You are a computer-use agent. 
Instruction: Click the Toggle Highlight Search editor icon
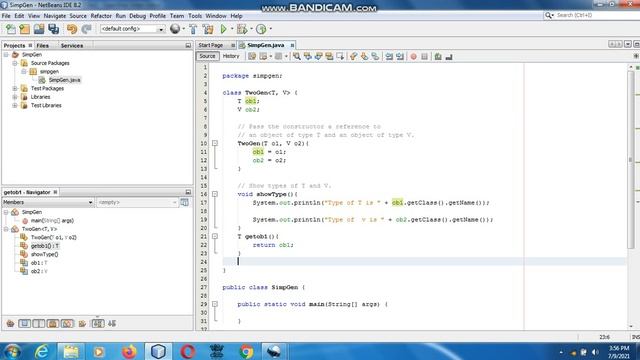pyautogui.click(x=329, y=56)
